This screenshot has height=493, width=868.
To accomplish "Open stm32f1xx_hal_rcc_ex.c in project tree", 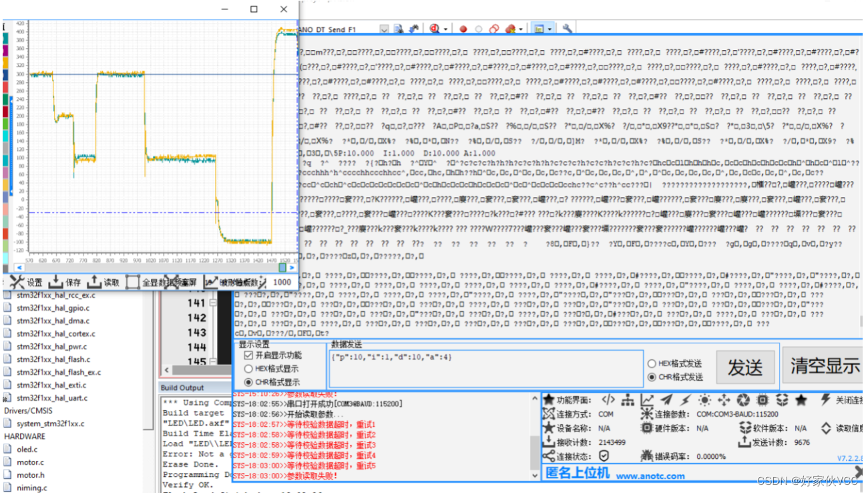I will [56, 295].
